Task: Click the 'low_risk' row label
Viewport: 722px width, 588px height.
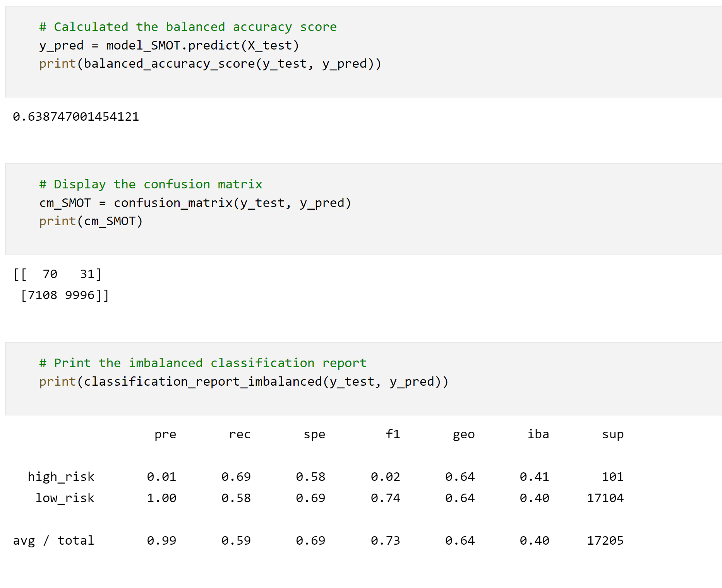Action: click(65, 498)
